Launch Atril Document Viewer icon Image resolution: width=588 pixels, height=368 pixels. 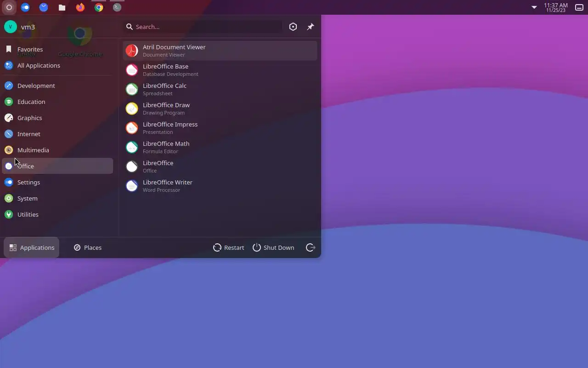point(132,51)
